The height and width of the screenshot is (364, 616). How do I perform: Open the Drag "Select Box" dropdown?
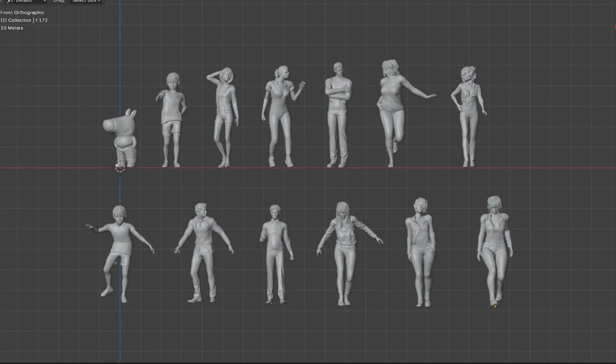pyautogui.click(x=86, y=1)
